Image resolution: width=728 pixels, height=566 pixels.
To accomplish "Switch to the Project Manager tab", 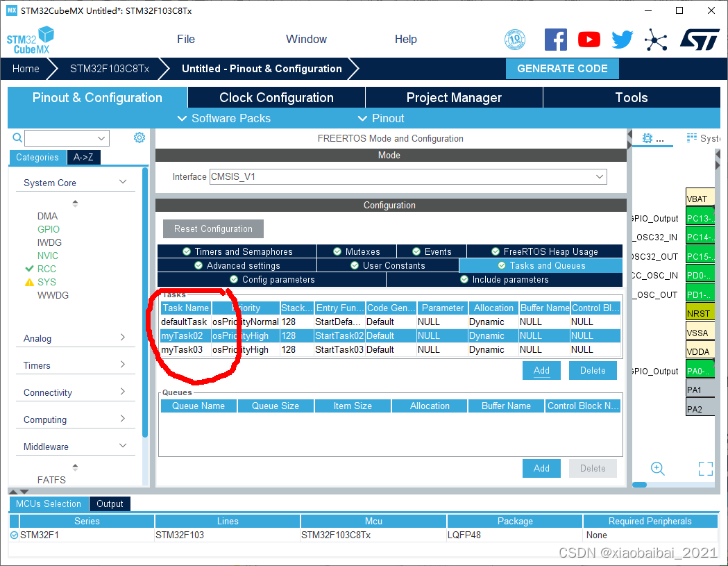I will (454, 98).
